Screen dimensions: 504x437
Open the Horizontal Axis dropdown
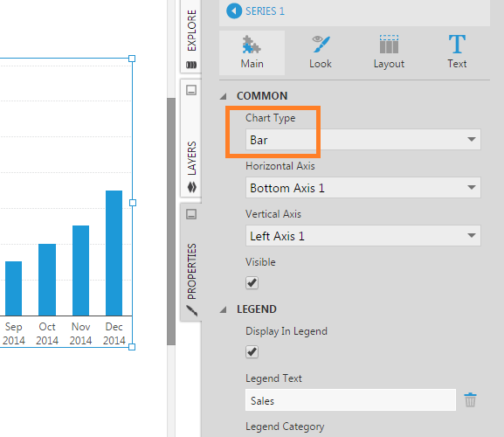tap(363, 187)
